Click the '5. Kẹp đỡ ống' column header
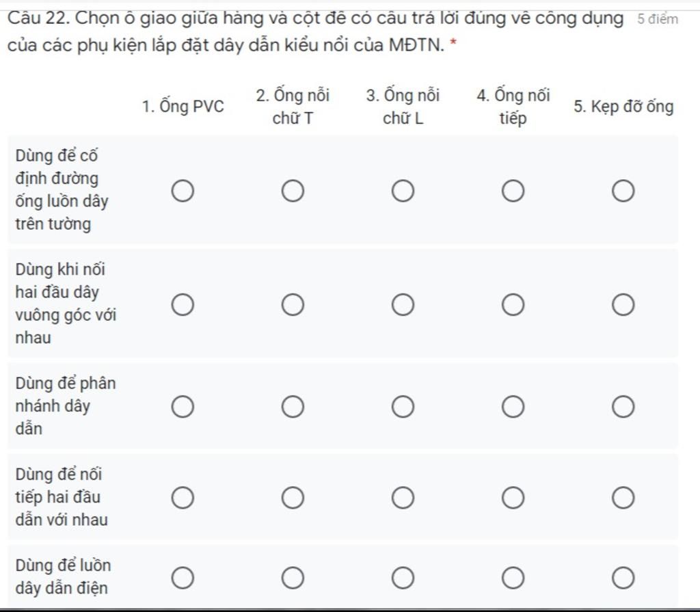700x612 pixels. [623, 107]
